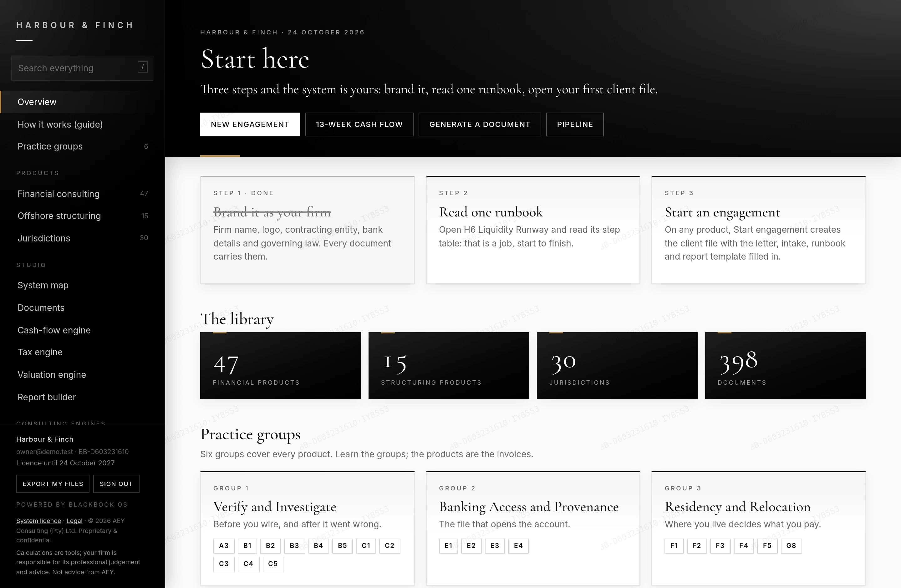Screen dimensions: 901x588
Task: Select product chip C1
Action: 366,546
